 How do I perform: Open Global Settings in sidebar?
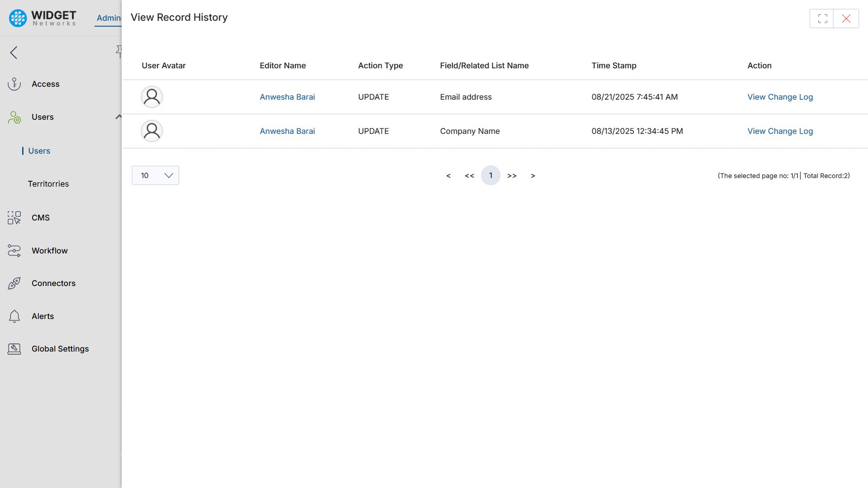(x=60, y=349)
